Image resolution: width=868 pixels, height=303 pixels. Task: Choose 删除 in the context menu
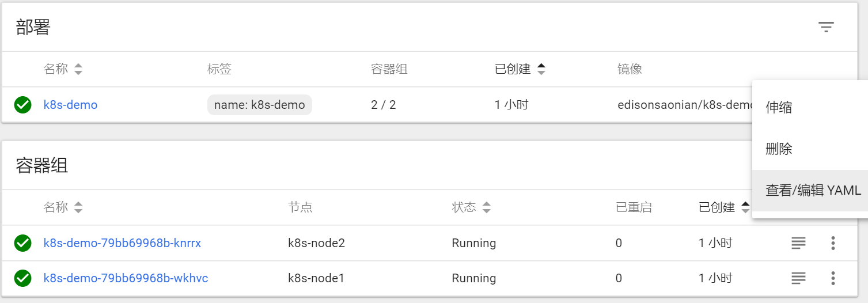(779, 149)
